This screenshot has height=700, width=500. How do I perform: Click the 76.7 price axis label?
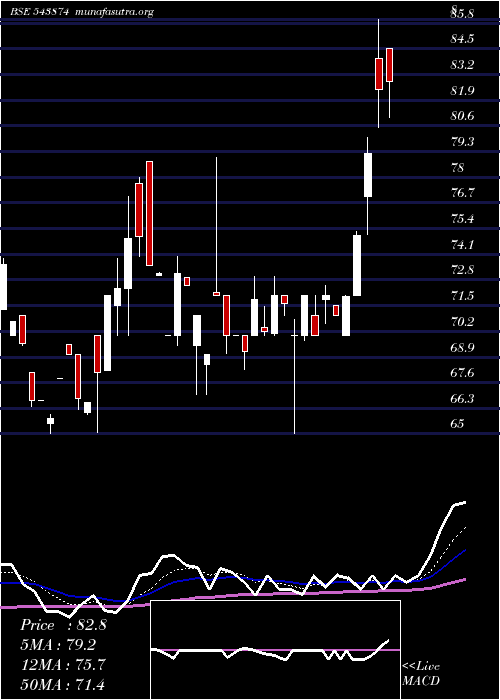(462, 193)
